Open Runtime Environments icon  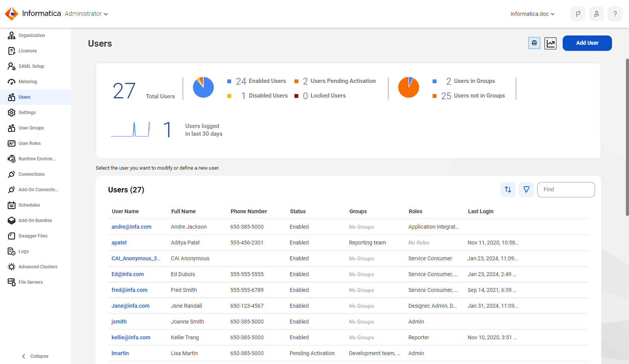click(x=12, y=159)
